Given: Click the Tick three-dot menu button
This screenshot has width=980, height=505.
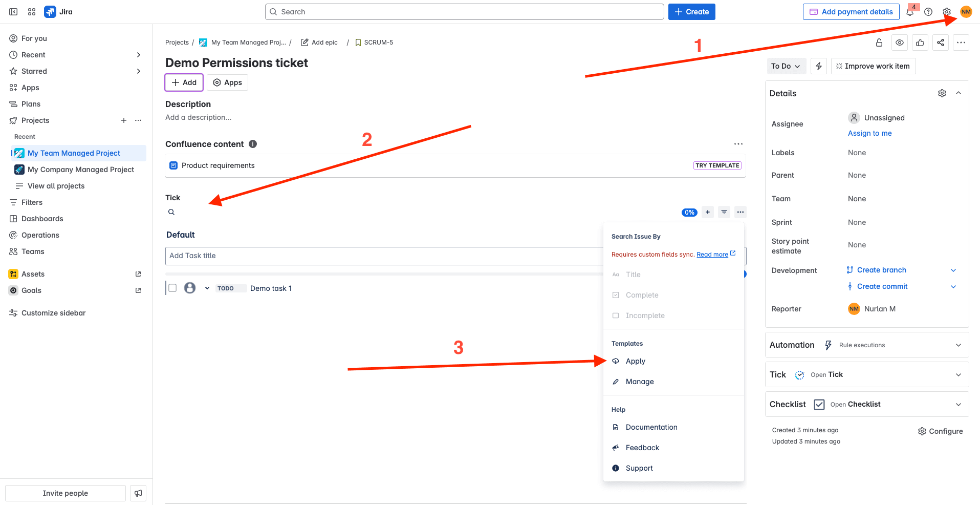Looking at the screenshot, I should (x=741, y=212).
